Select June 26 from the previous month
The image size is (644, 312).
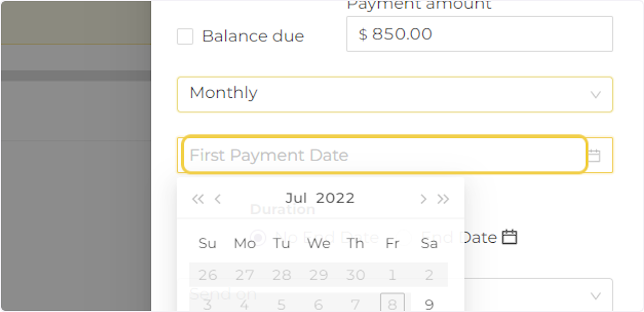[208, 274]
